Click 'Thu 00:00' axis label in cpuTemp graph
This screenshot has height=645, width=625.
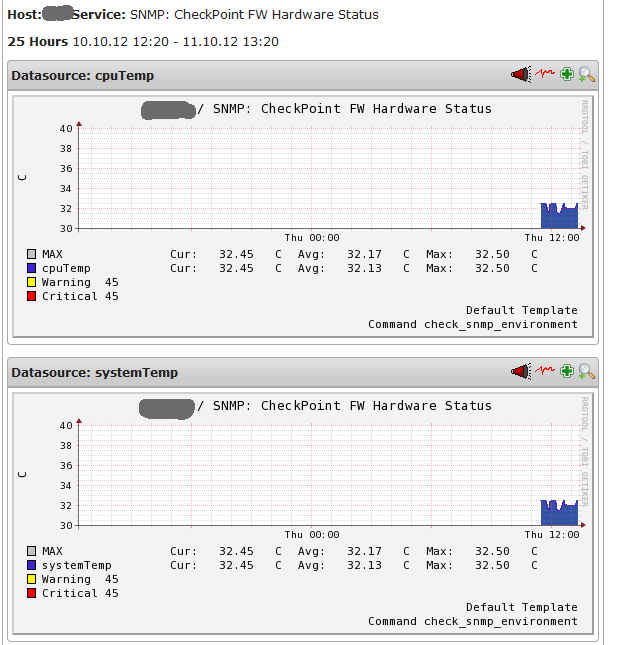pos(312,238)
